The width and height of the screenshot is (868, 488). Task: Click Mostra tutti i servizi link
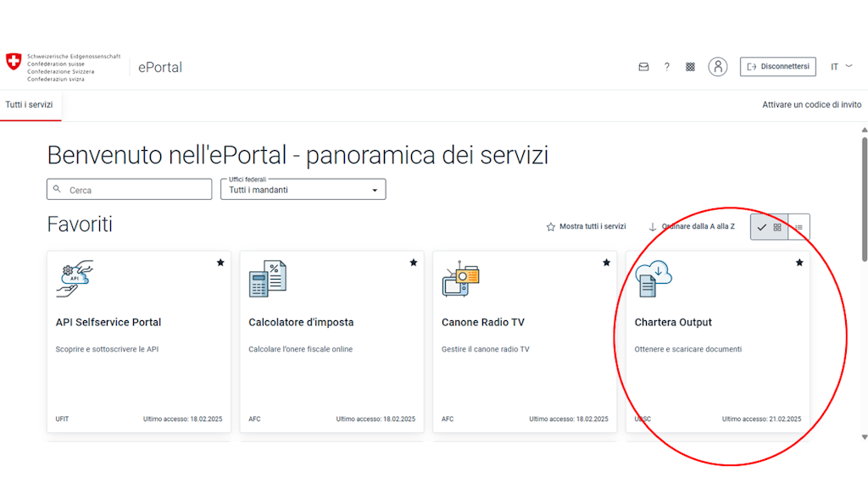coord(586,226)
